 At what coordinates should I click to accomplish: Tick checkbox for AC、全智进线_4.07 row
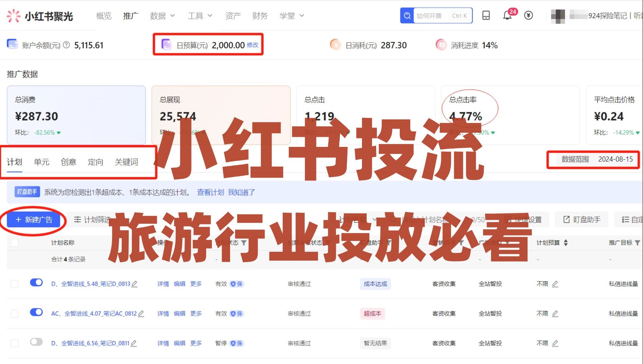15,313
